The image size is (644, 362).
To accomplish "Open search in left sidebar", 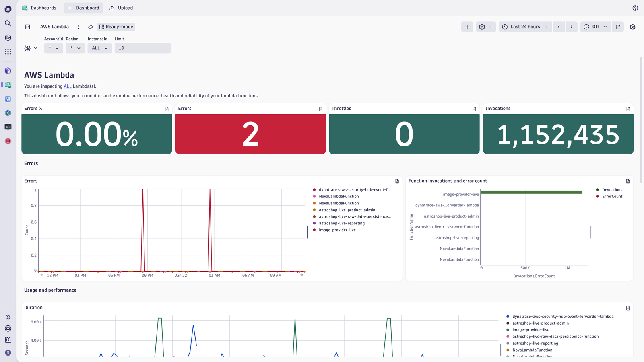I will (x=8, y=23).
